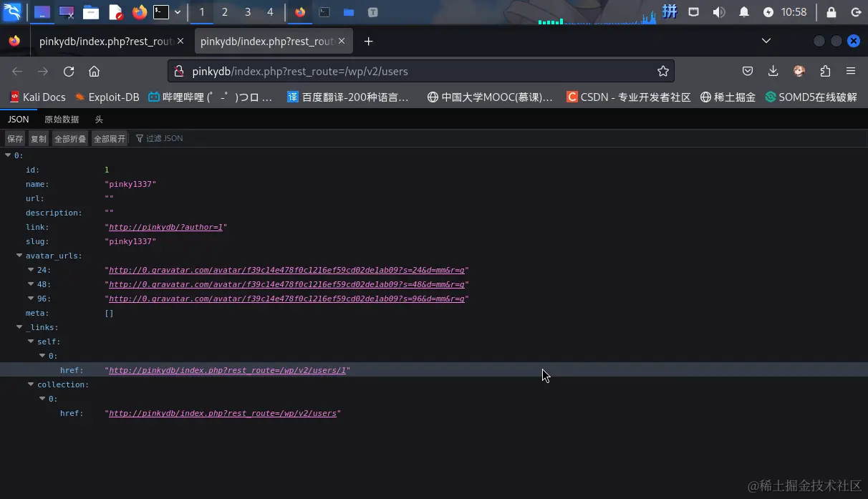Viewport: 868px width, 499px height.
Task: Reload the current page
Action: coord(69,71)
